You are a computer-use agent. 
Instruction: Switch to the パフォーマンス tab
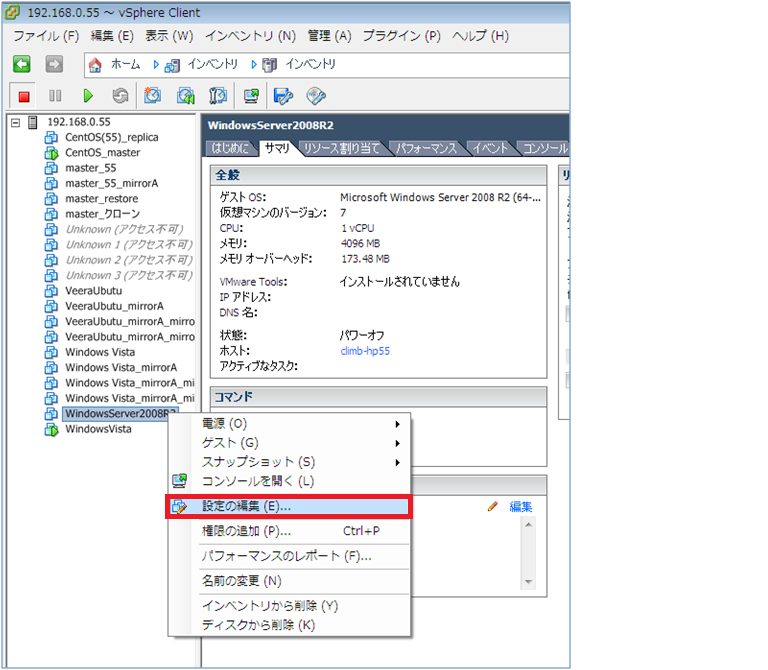pos(426,148)
